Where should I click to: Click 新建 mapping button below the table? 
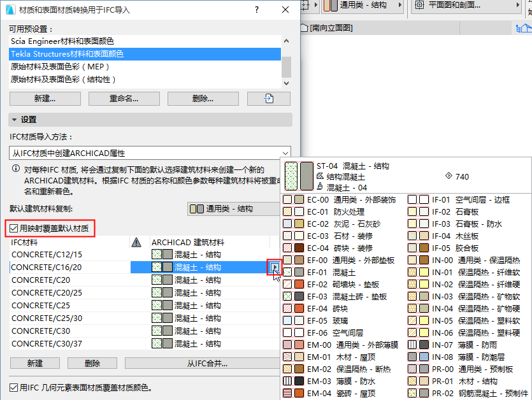click(x=35, y=363)
